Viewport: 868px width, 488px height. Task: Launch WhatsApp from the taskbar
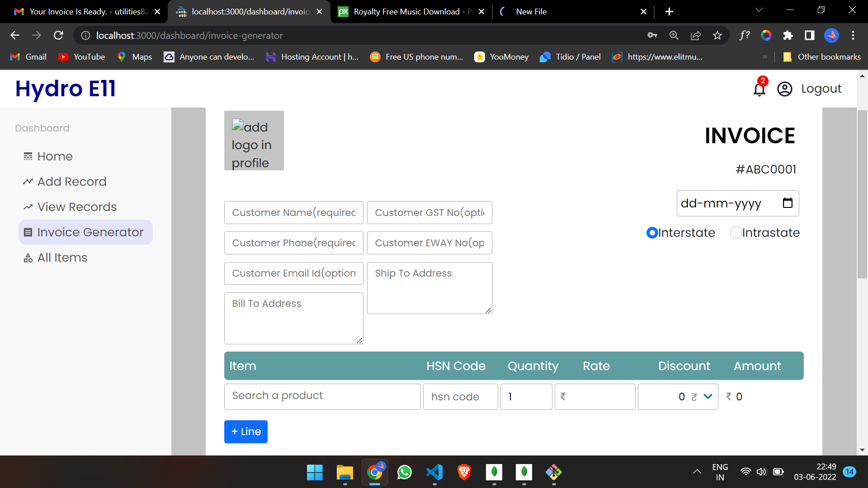pyautogui.click(x=404, y=473)
